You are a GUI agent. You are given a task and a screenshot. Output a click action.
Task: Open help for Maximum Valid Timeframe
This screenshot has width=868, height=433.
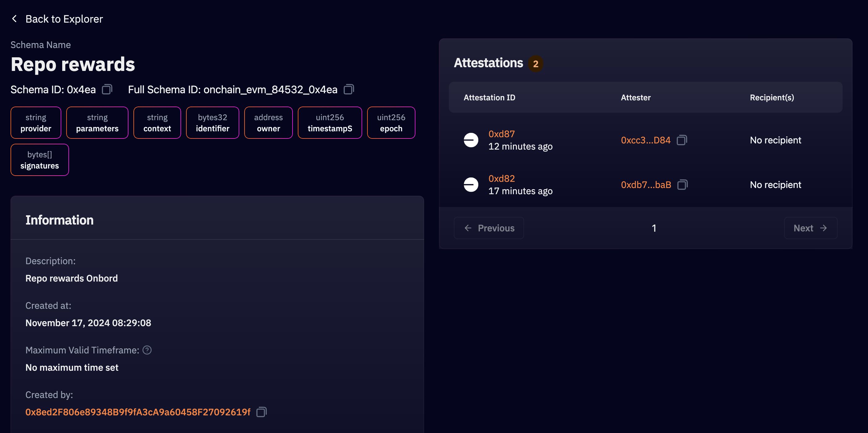click(147, 350)
